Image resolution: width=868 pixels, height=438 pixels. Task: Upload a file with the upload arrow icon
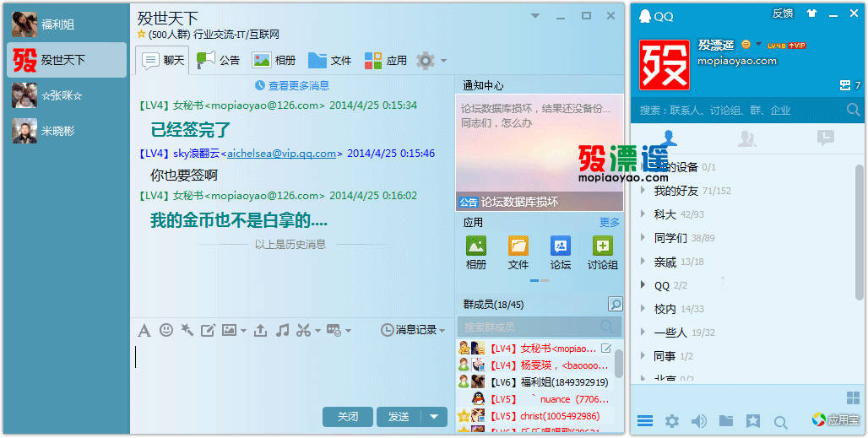(x=260, y=331)
